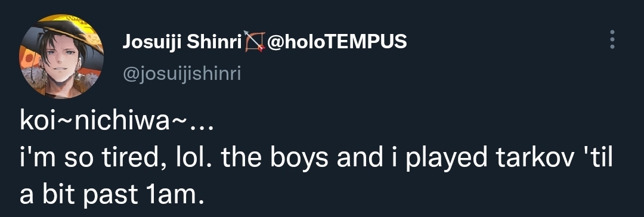Open the three-dot more options menu
This screenshot has width=644, height=217.
tap(612, 39)
